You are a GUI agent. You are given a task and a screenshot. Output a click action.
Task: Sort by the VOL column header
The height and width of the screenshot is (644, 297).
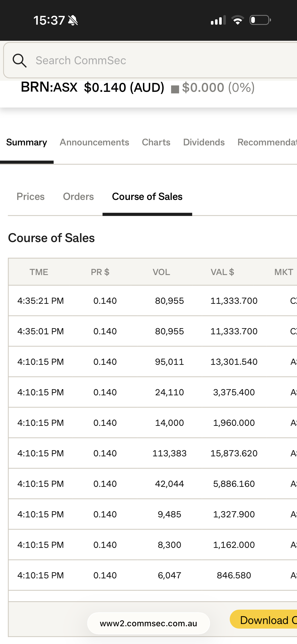click(x=161, y=272)
